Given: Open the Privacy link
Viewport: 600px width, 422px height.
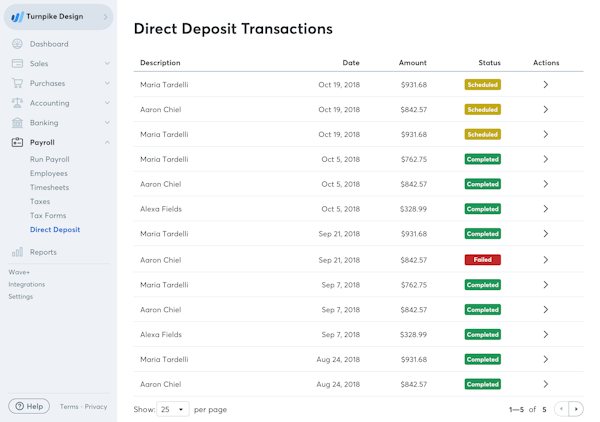Looking at the screenshot, I should point(96,407).
